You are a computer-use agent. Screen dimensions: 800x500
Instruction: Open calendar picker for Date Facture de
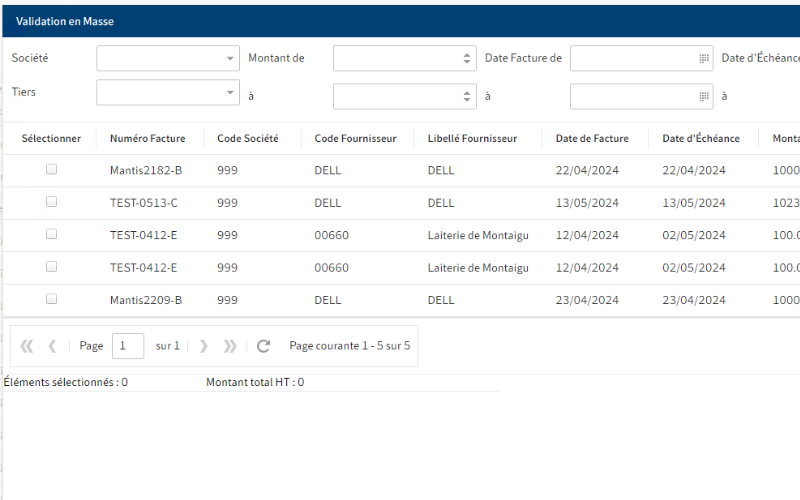(x=703, y=58)
